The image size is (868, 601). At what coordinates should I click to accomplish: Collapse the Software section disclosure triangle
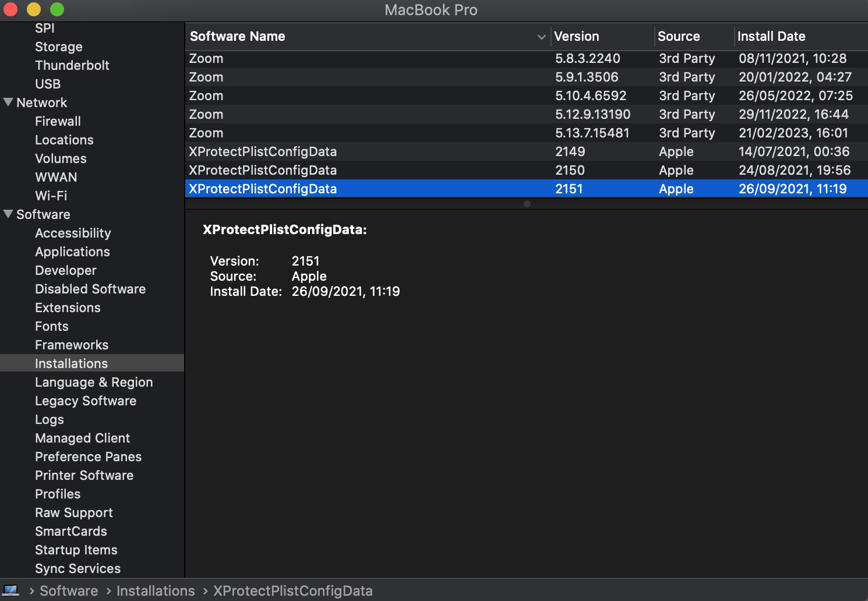(8, 214)
